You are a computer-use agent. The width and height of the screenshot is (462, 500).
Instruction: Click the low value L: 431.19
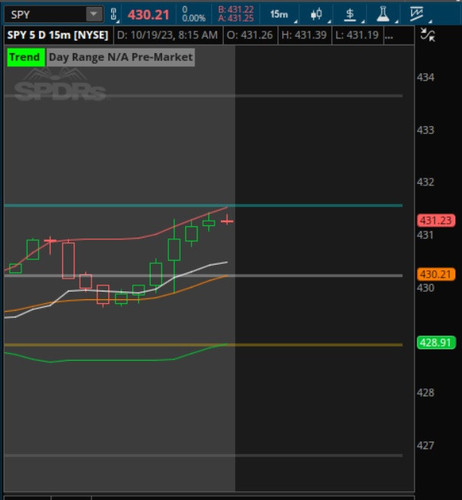[357, 35]
